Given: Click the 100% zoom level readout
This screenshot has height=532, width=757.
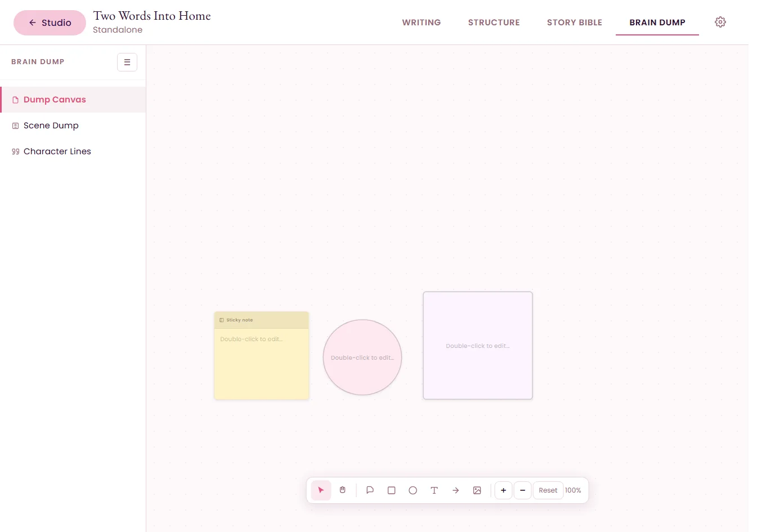Looking at the screenshot, I should 573,490.
